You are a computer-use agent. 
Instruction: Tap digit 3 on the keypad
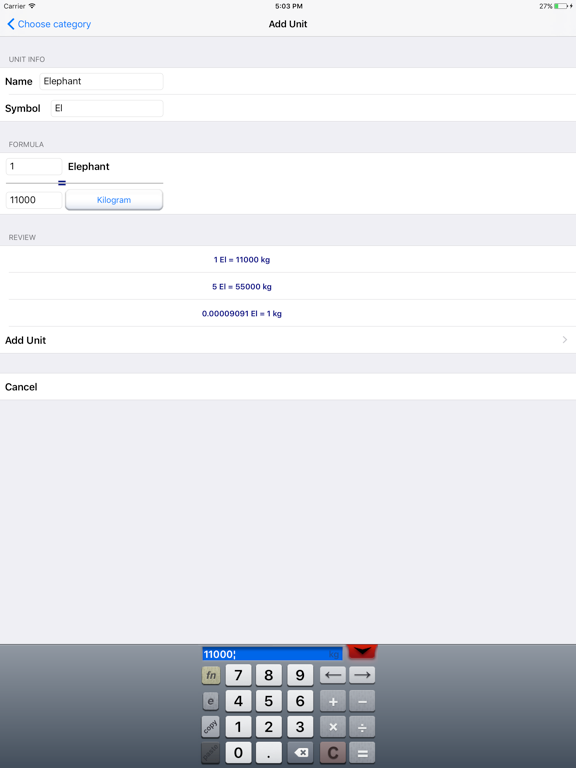tap(300, 727)
